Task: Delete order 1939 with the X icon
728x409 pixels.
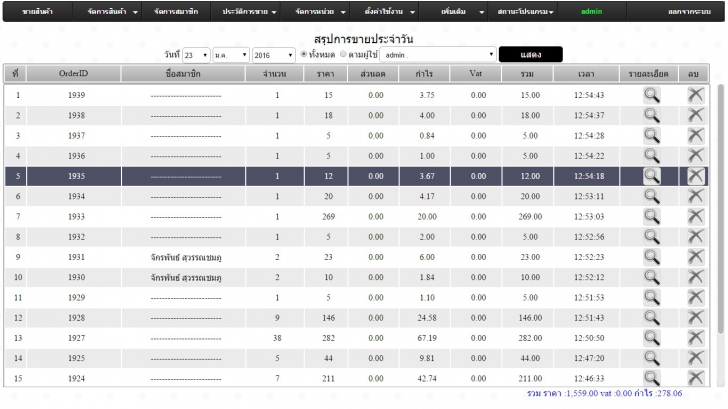Action: click(696, 95)
